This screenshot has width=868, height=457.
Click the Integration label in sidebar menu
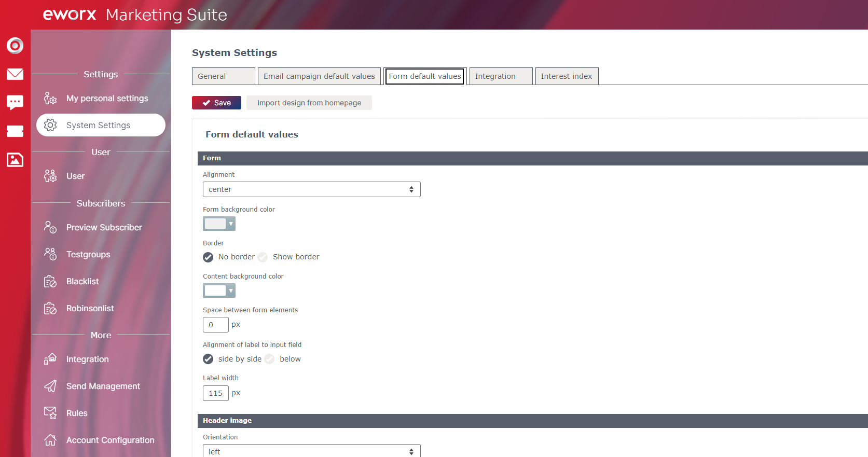(88, 359)
